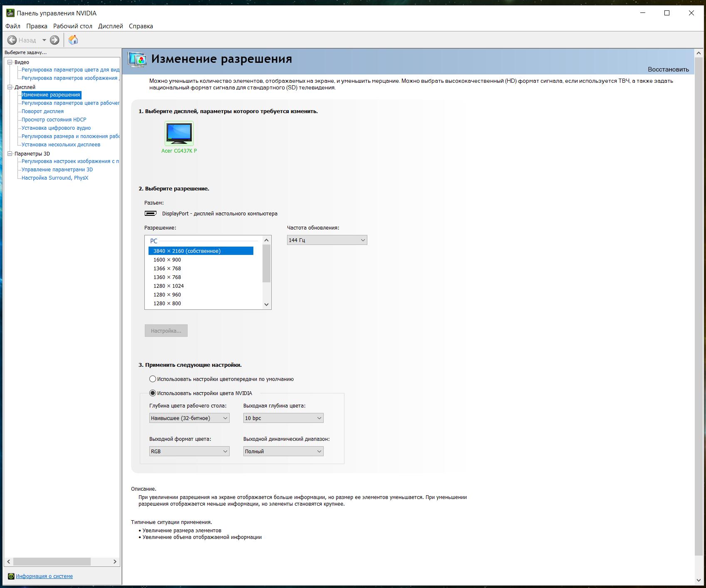
Task: Click Информация о системе link
Action: click(x=44, y=576)
